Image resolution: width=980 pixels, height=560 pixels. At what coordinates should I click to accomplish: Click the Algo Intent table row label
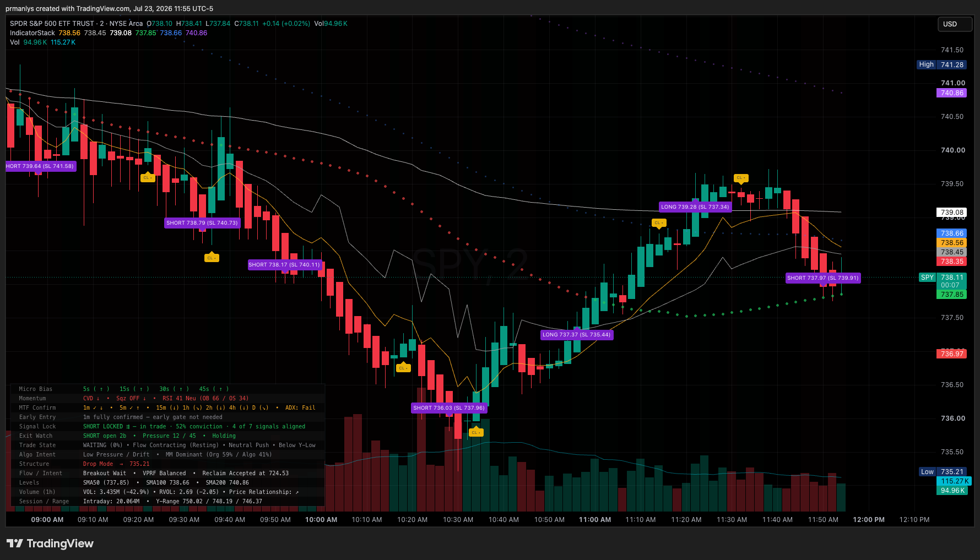point(37,455)
